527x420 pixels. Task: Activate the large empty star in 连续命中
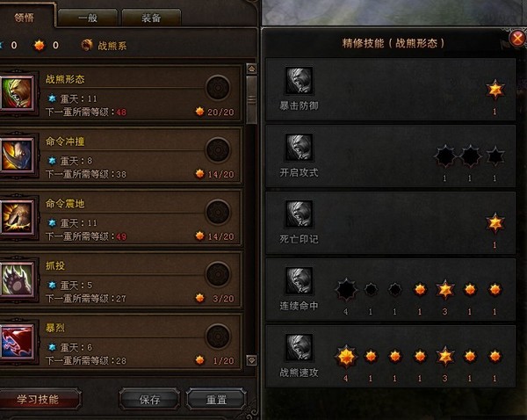(x=346, y=290)
